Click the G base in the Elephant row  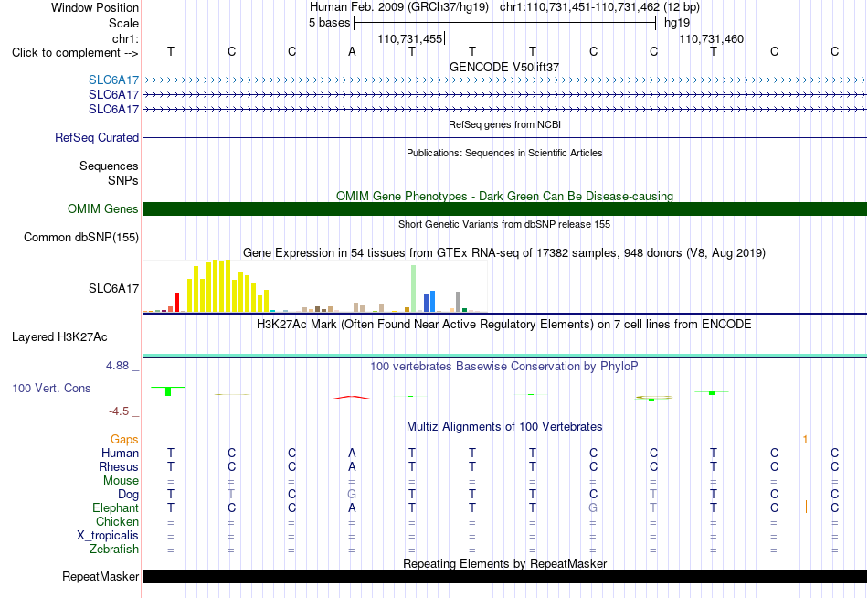593,507
